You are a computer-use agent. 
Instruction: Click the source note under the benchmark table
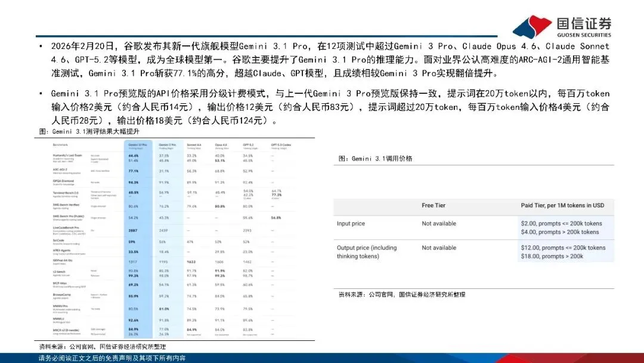pyautogui.click(x=103, y=346)
